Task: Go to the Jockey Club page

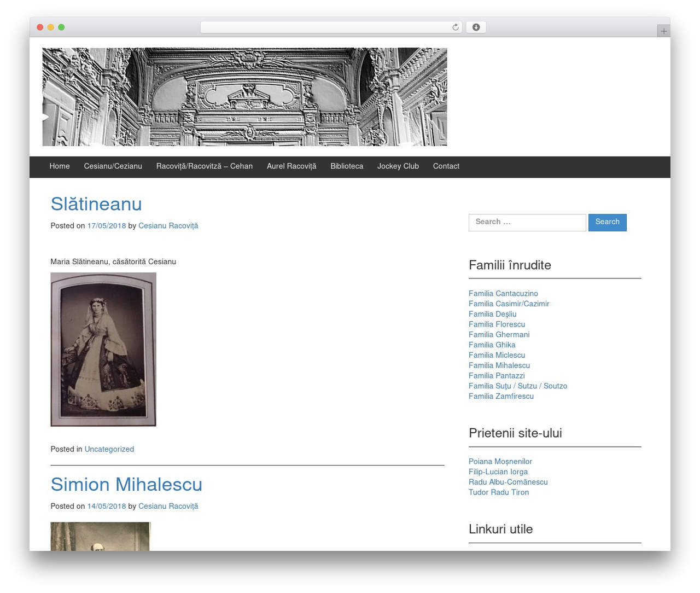Action: click(x=398, y=167)
